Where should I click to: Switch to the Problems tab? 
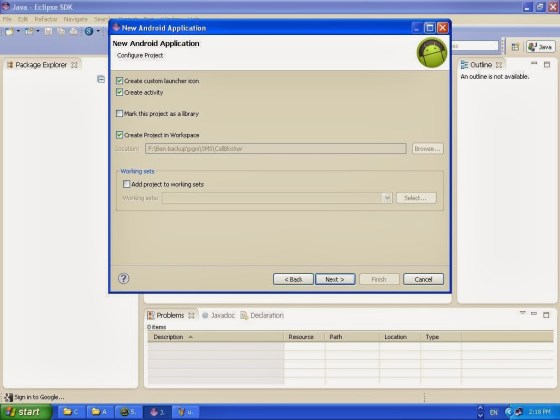(170, 315)
